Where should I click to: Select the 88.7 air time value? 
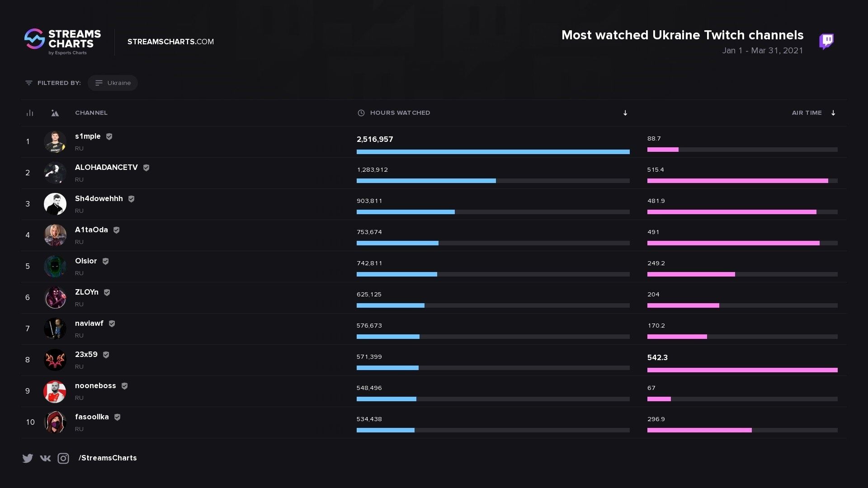click(654, 139)
